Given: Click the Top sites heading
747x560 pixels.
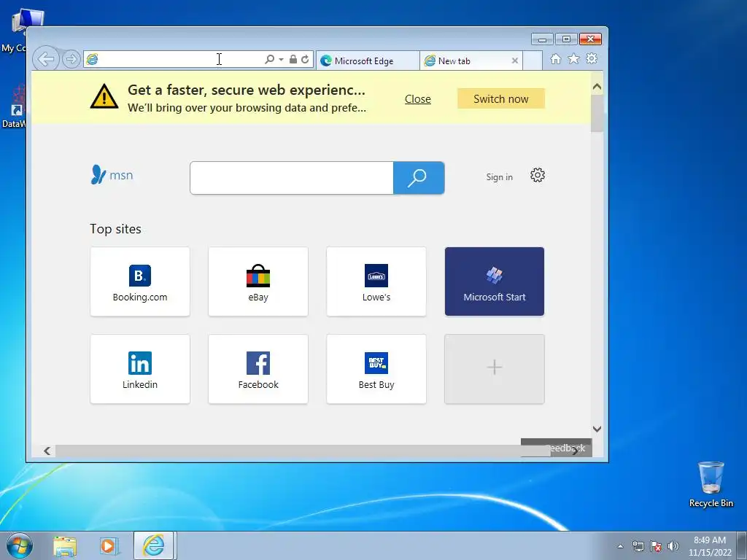Looking at the screenshot, I should click(x=116, y=229).
